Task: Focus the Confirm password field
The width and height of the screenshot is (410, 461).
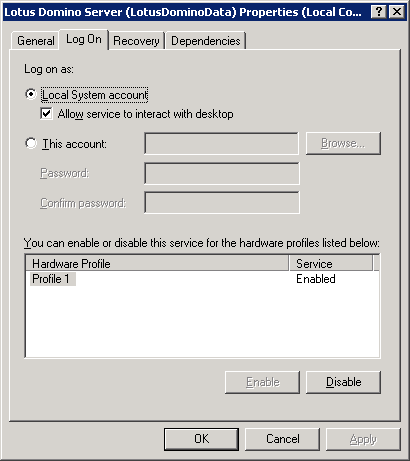Action: tap(222, 203)
